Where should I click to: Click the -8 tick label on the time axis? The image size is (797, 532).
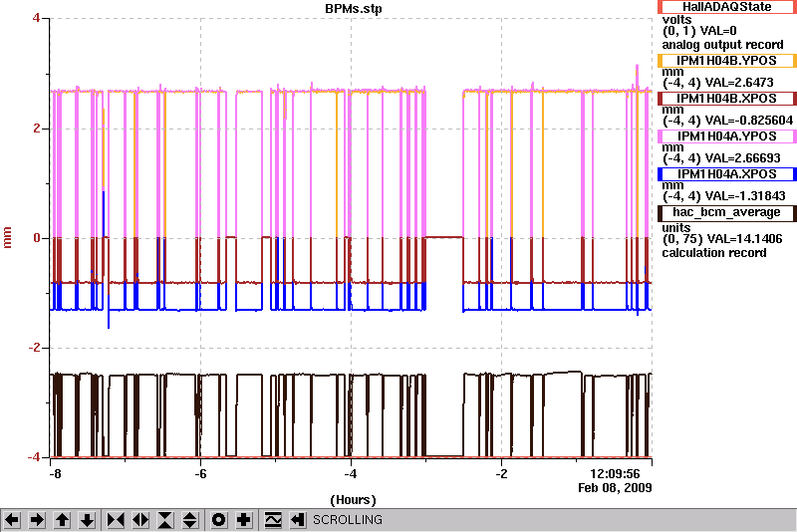click(x=55, y=474)
